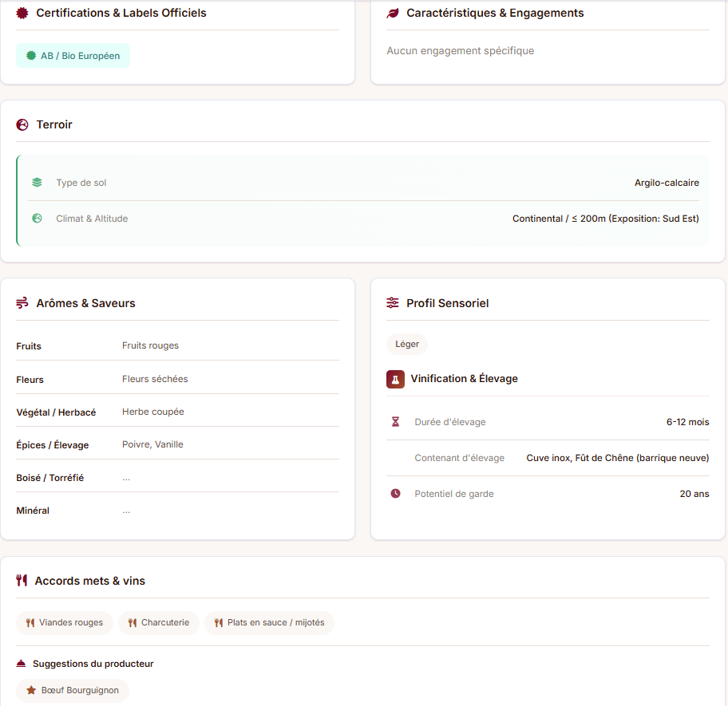
Task: Click the Fruits rouges aroma value
Action: [x=150, y=345]
